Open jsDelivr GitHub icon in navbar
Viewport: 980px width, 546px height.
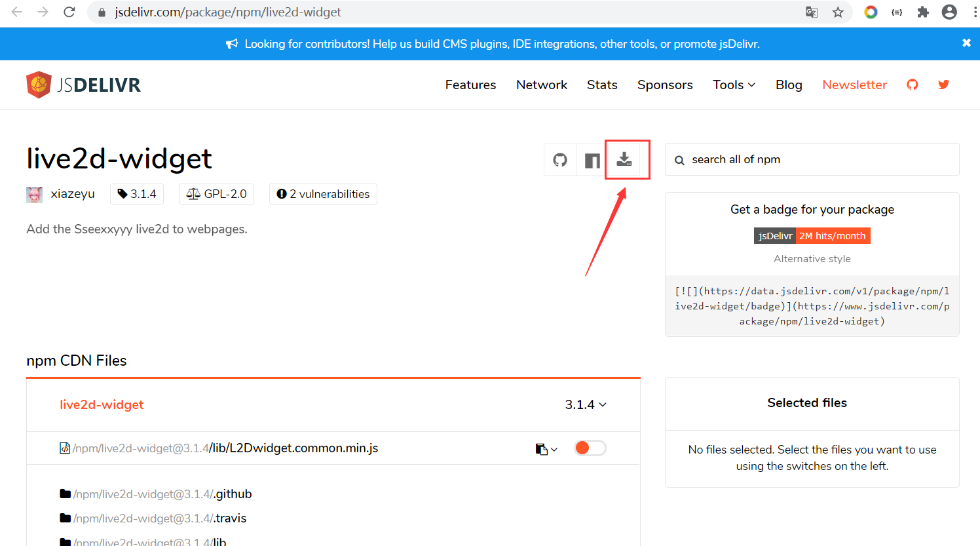tap(912, 85)
